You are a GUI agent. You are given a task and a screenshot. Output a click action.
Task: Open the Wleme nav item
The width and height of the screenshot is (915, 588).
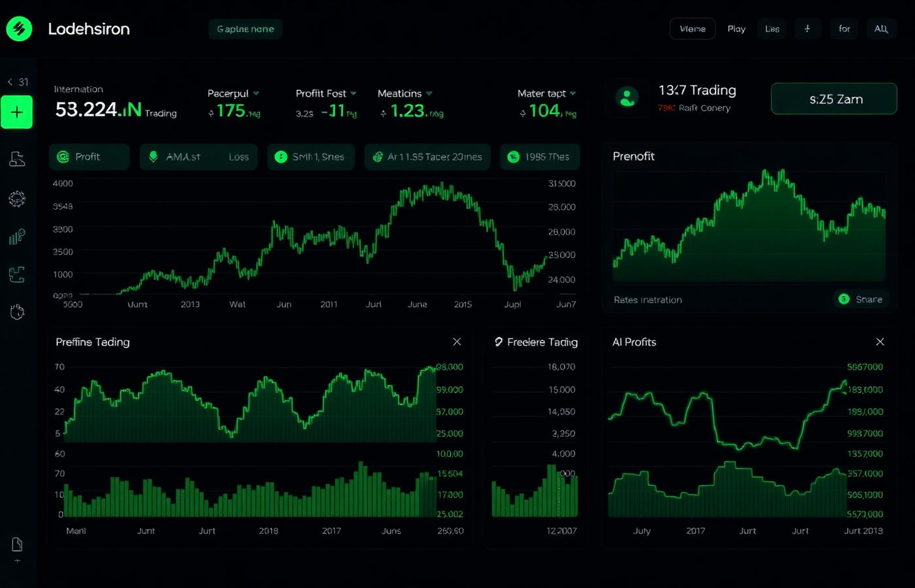coord(693,29)
